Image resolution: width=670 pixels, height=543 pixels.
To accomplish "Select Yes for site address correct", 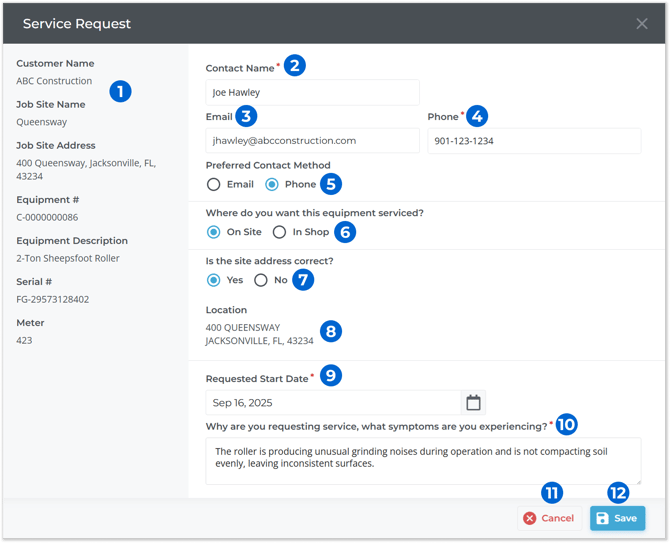I will pos(214,280).
